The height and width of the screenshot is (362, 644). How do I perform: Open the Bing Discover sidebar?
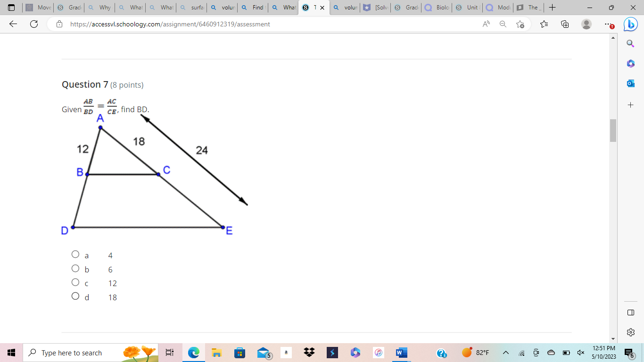[630, 24]
